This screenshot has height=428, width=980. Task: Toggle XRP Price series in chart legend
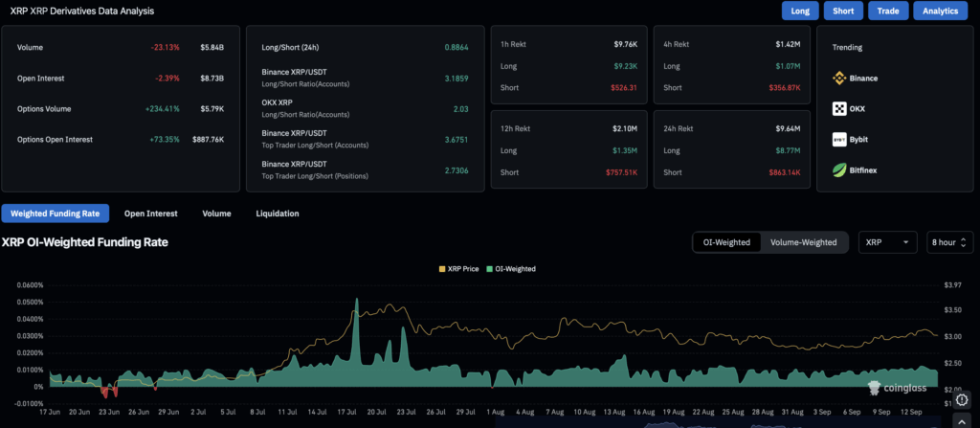click(459, 268)
